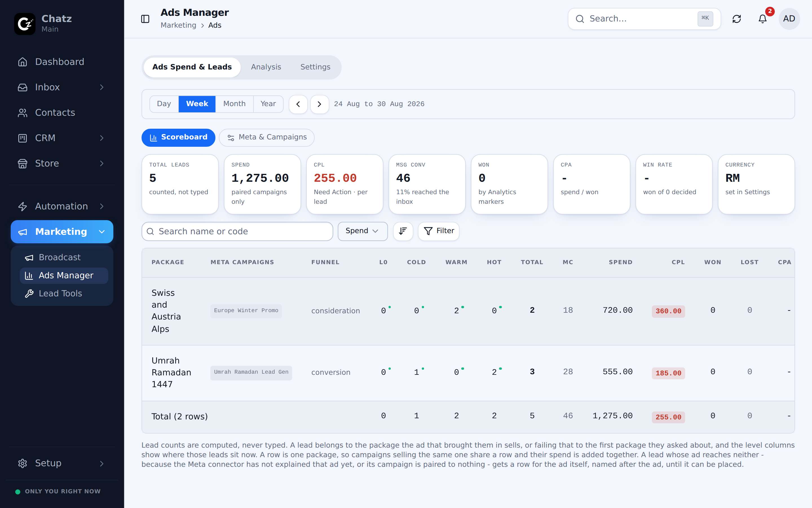Switch to the Analysis tab
812x508 pixels.
coord(266,67)
